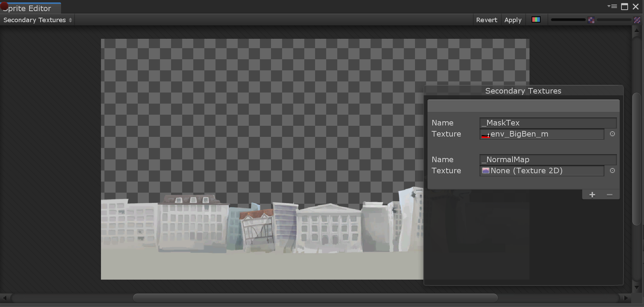Viewport: 644px width, 307px height.
Task: Open object picker for _NormalMap texture
Action: point(612,171)
